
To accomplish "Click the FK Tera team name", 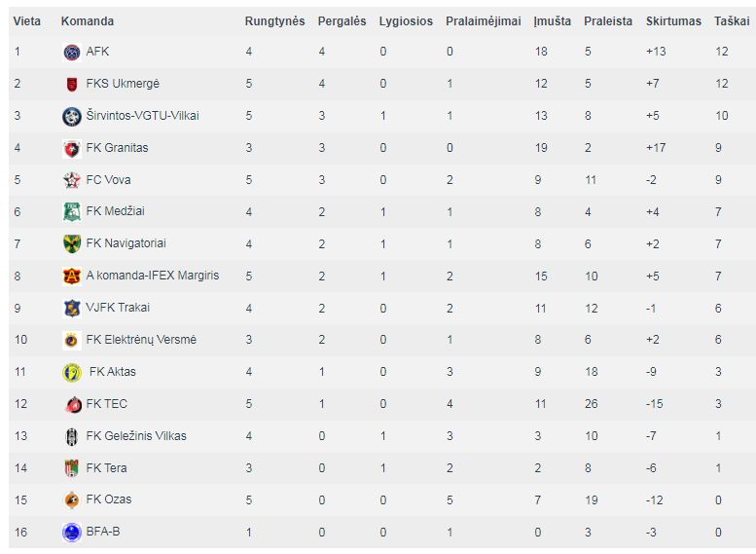I will pos(107,468).
